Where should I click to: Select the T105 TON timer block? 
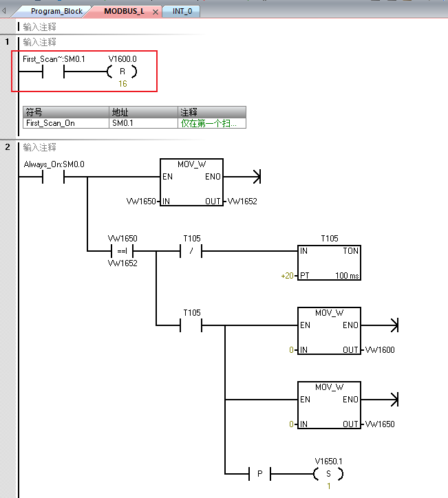329,263
